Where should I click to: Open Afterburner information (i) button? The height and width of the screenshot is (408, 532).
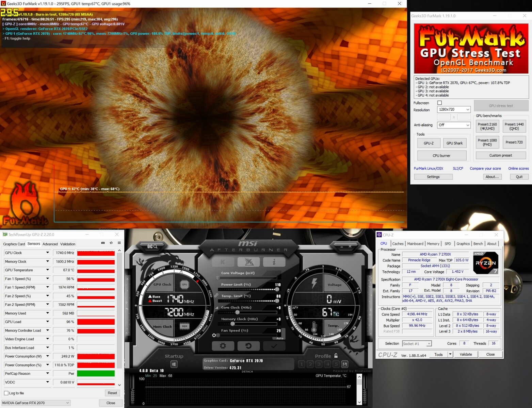[x=274, y=262]
